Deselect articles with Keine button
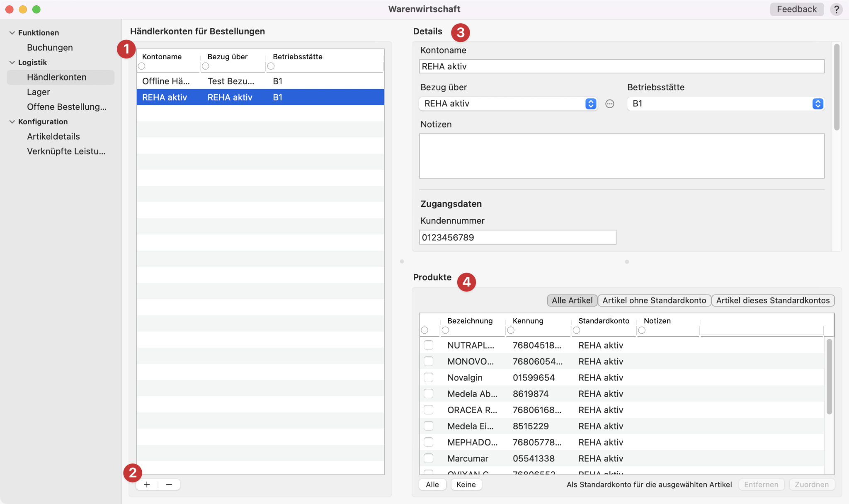This screenshot has width=849, height=504. pyautogui.click(x=466, y=485)
